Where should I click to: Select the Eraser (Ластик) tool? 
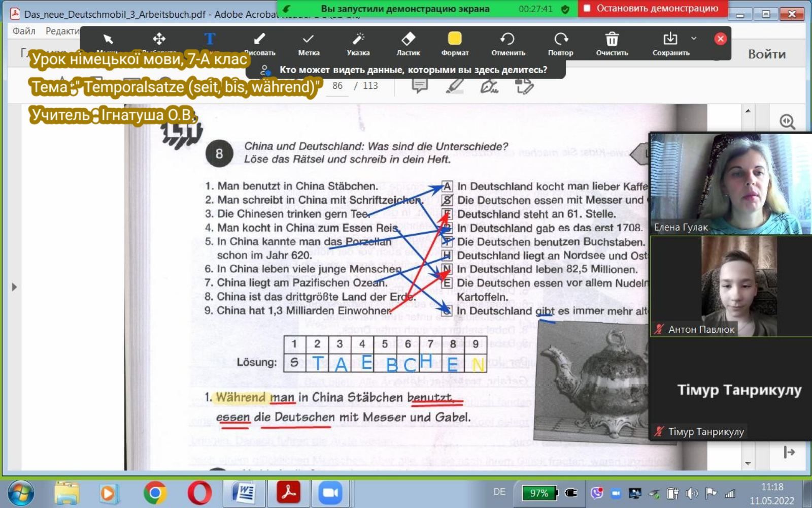tap(408, 40)
